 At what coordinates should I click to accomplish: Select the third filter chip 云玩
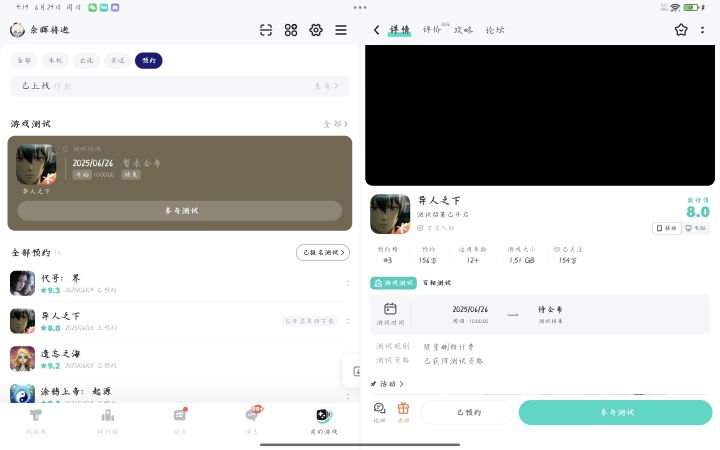(86, 61)
